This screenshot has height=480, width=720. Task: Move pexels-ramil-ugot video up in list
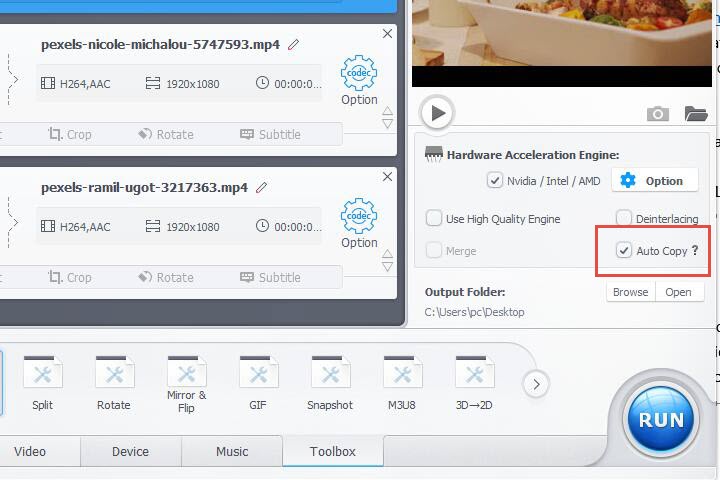coord(388,254)
